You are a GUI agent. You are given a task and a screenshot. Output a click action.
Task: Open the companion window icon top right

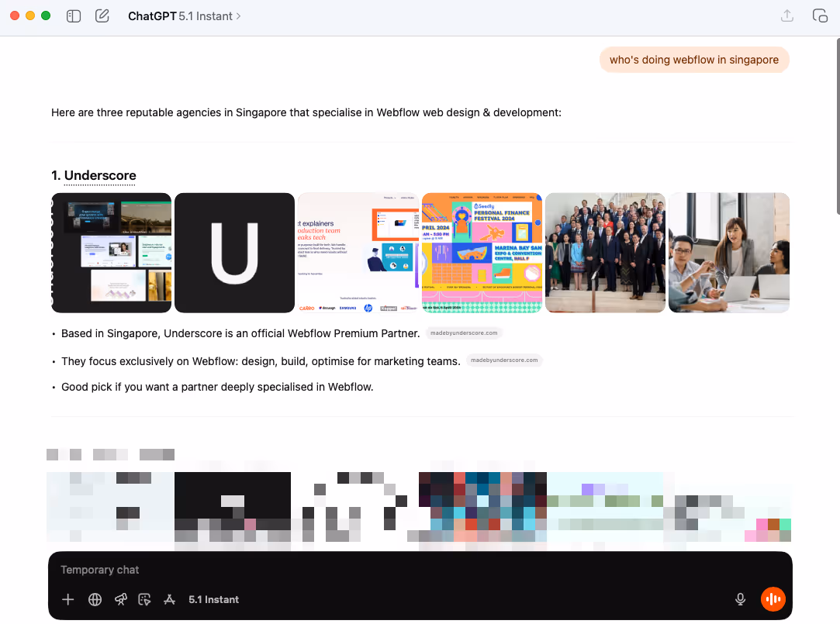click(820, 16)
